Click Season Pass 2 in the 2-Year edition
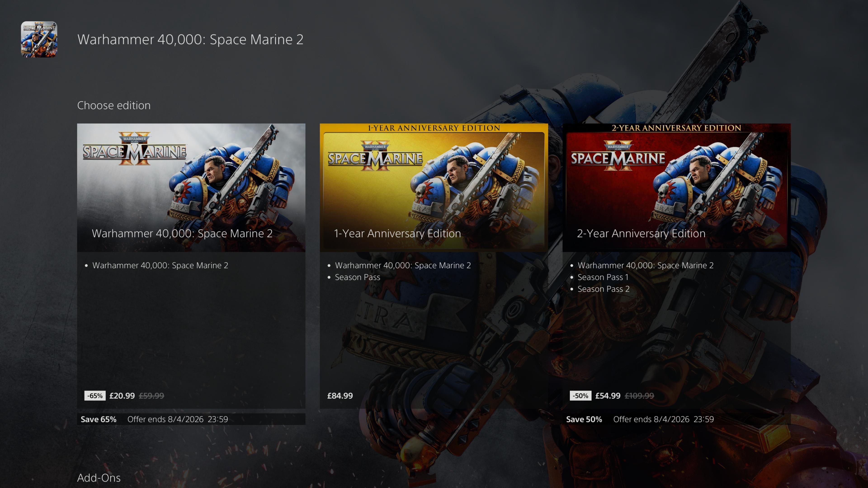This screenshot has width=868, height=488. tap(603, 289)
